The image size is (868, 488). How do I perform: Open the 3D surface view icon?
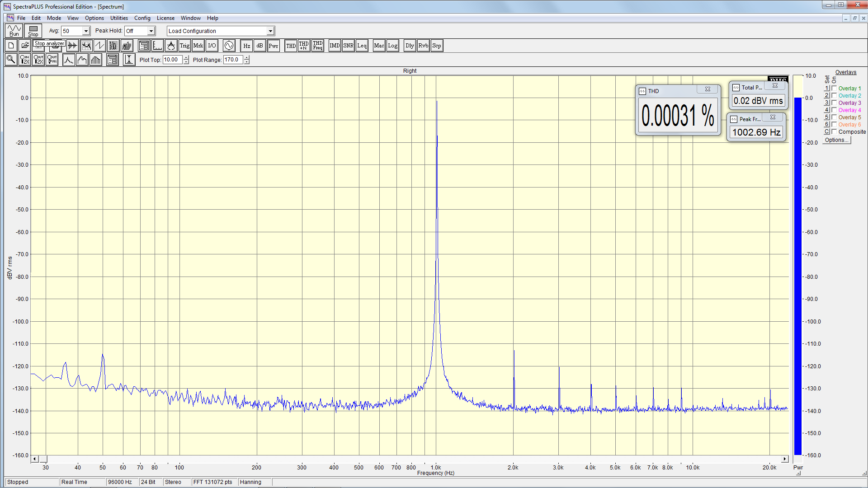point(127,46)
